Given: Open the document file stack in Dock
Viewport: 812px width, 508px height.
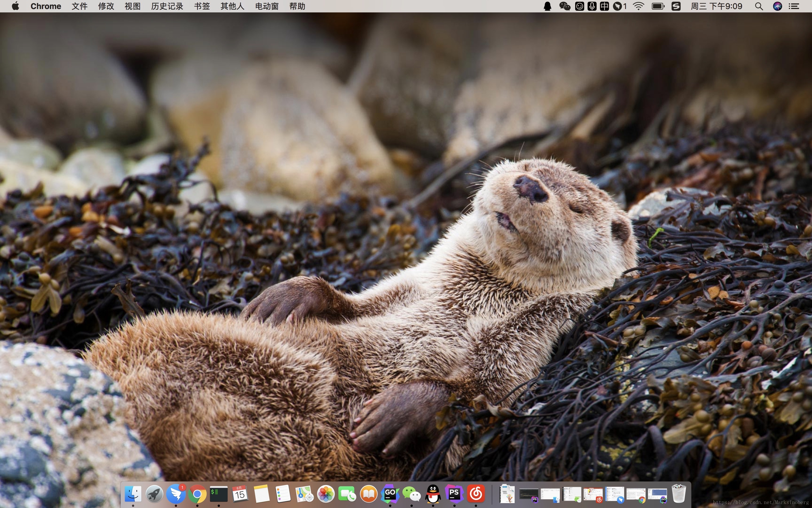Looking at the screenshot, I should [x=507, y=494].
